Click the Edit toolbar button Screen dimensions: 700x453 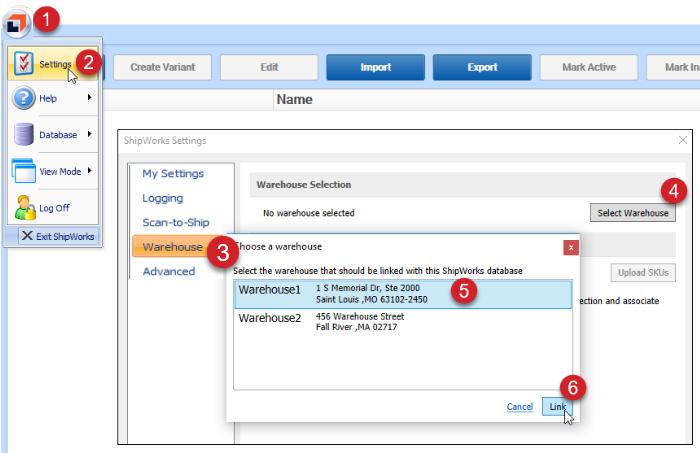(269, 67)
